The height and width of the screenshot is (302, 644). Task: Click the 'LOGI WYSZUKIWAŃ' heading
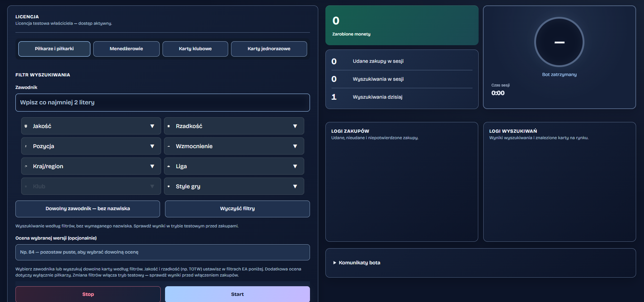[513, 131]
